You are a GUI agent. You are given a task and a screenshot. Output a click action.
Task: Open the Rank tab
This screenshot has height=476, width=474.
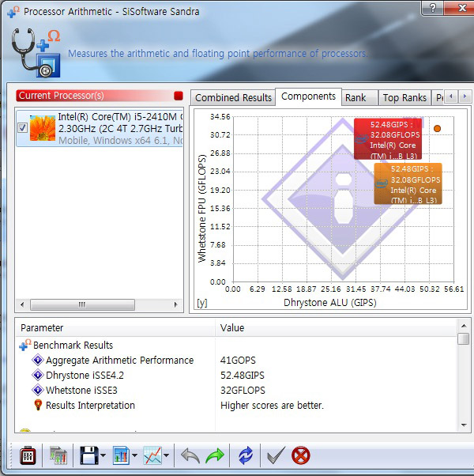click(x=359, y=98)
